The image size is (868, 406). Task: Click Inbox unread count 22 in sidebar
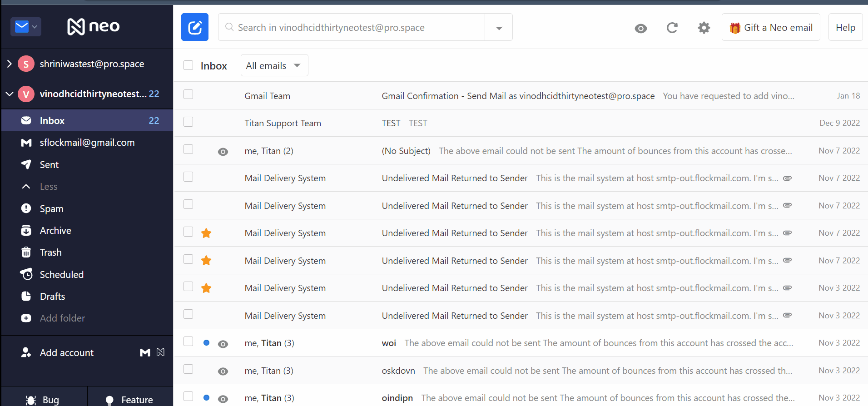(x=154, y=121)
